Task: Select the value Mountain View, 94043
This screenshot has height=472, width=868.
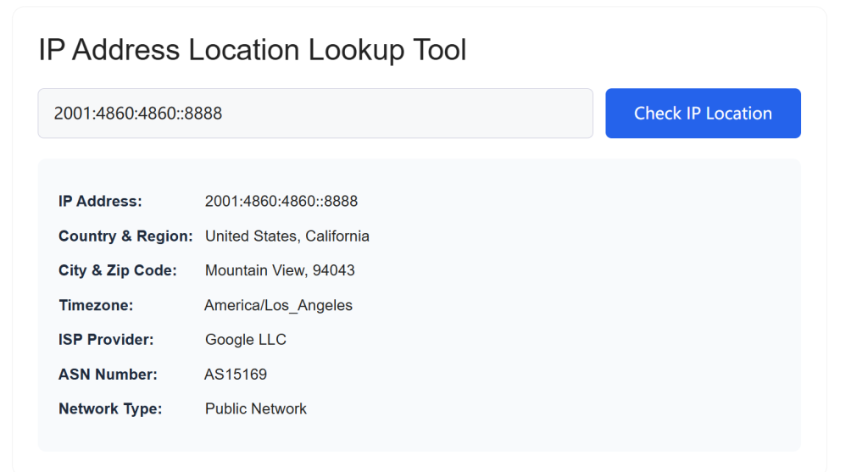Action: point(280,270)
